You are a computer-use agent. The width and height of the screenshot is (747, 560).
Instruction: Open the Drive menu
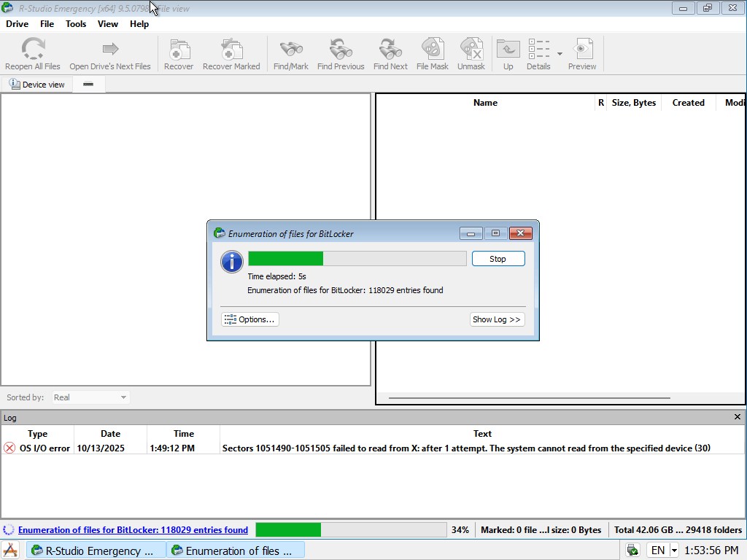[18, 24]
